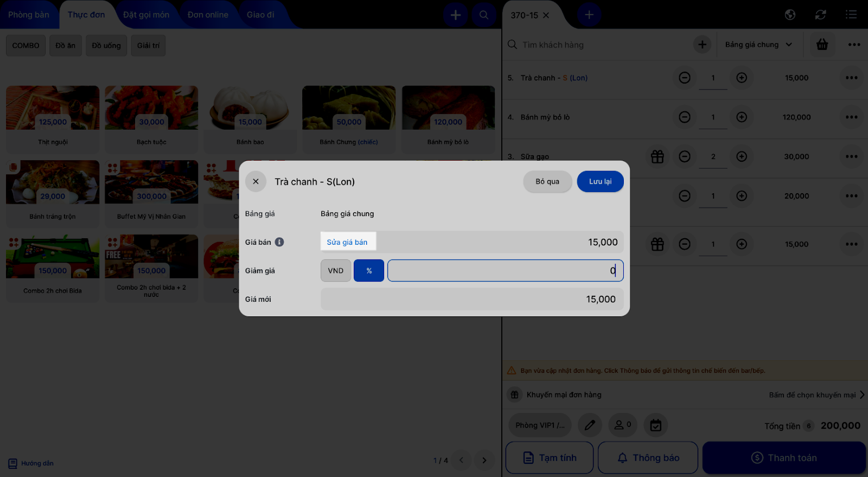The width and height of the screenshot is (868, 477).
Task: Click the calendar check icon
Action: point(656,425)
